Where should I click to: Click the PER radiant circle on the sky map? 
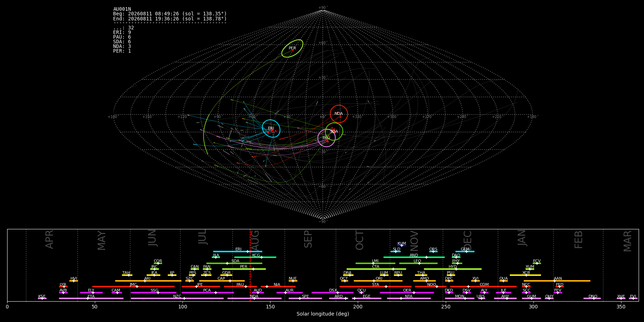pos(292,48)
